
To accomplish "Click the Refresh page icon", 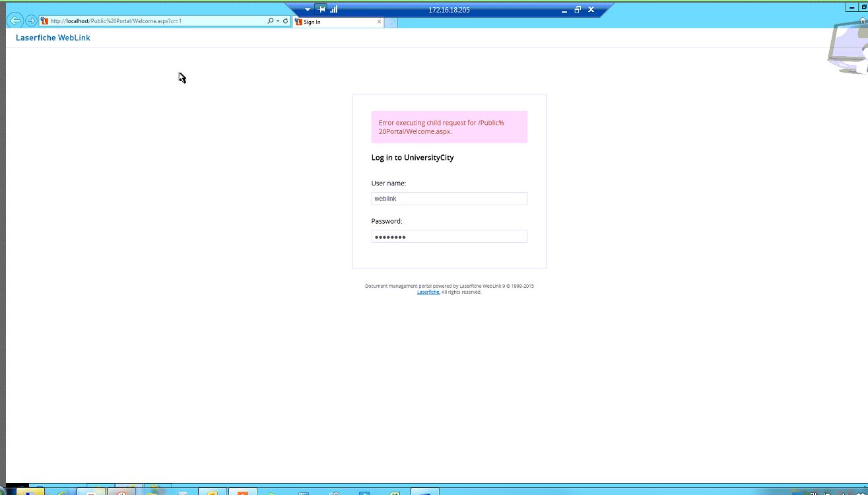I will pyautogui.click(x=285, y=21).
